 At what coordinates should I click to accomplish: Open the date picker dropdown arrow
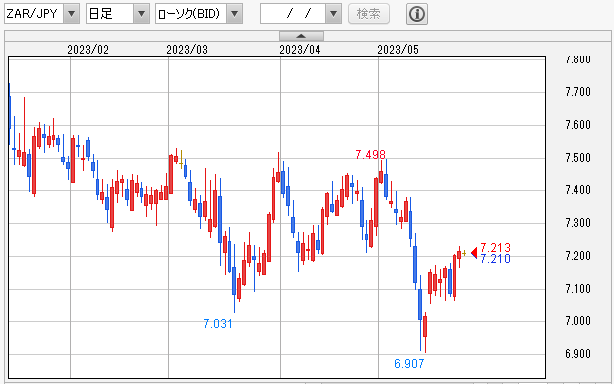(x=333, y=14)
